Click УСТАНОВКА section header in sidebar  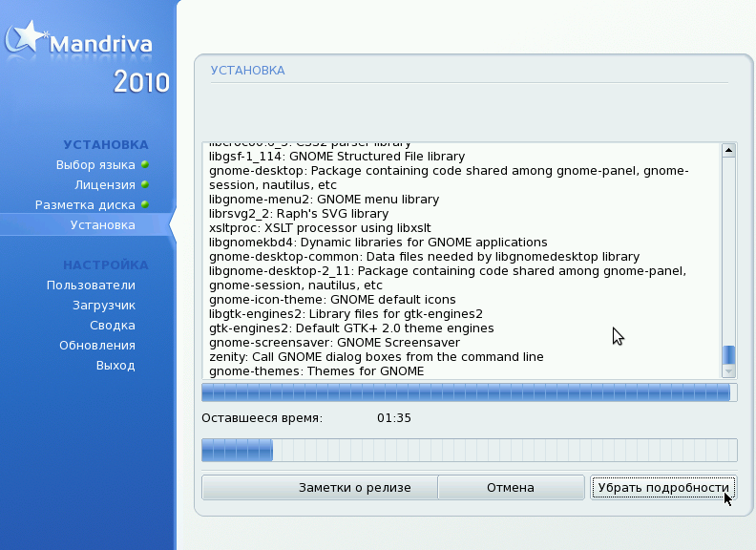coord(106,145)
